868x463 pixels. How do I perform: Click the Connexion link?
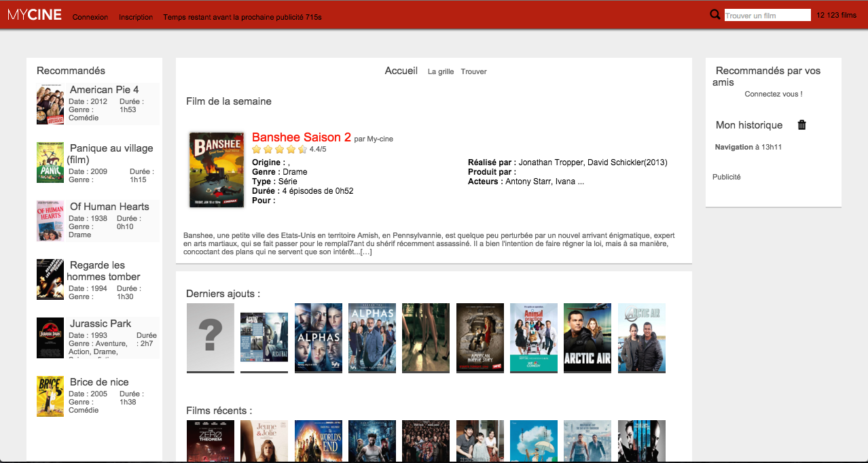point(90,17)
